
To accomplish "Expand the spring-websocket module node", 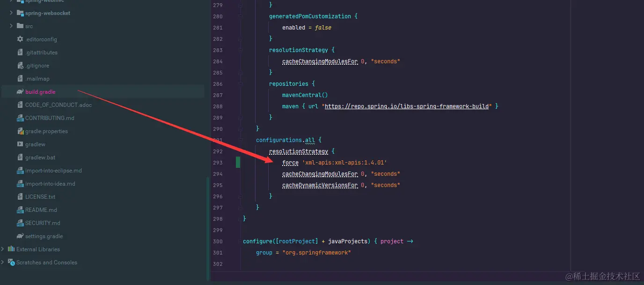I will [11, 13].
